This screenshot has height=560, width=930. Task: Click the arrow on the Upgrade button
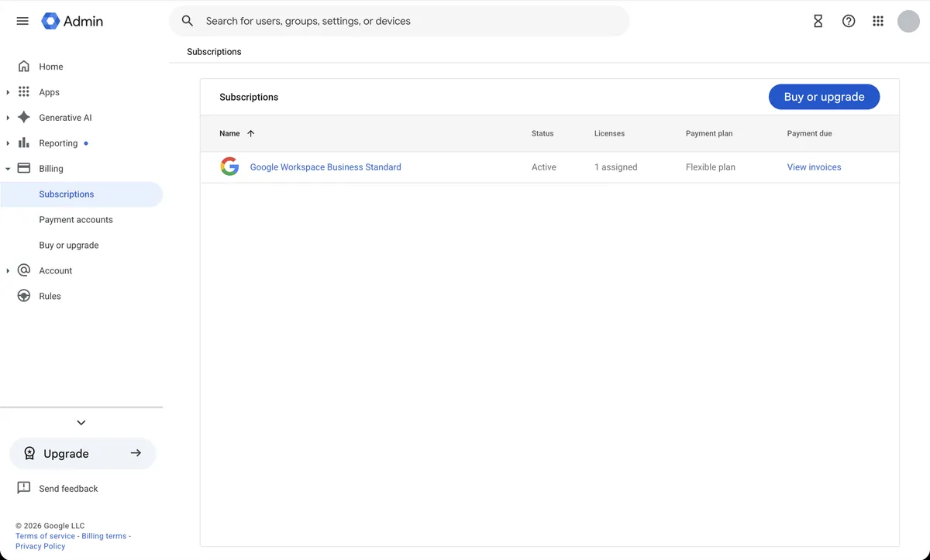[136, 453]
